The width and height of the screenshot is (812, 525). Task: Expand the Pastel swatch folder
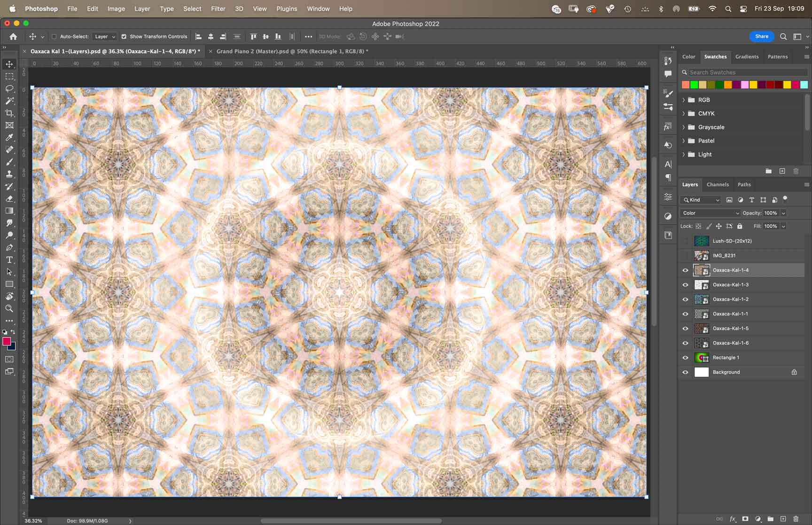684,141
